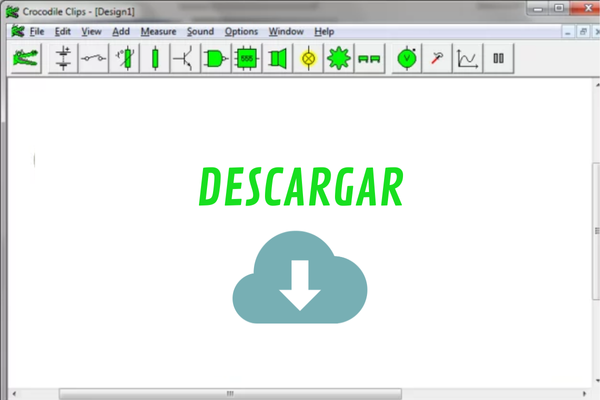Click the vertical scrollbar down arrow
The image size is (600, 400).
(x=597, y=380)
